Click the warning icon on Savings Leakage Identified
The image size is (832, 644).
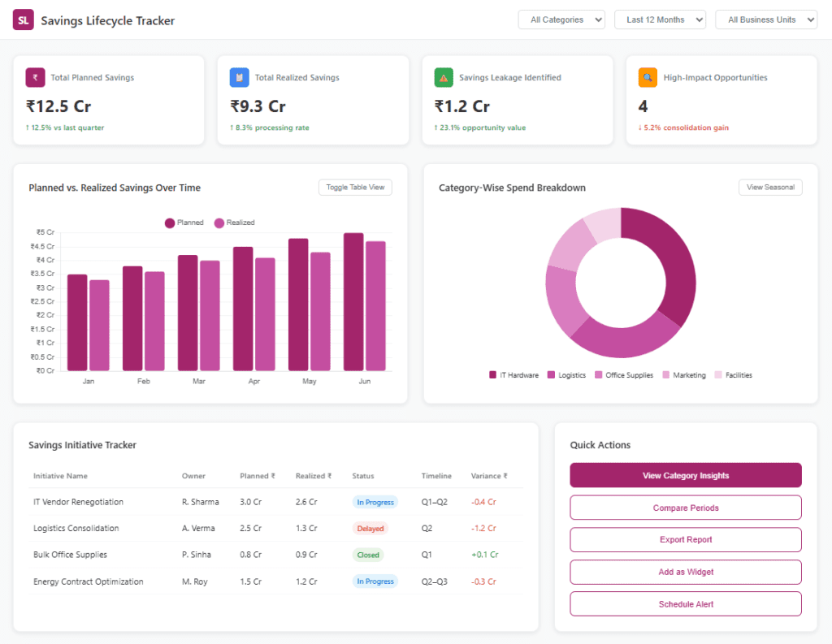[444, 77]
